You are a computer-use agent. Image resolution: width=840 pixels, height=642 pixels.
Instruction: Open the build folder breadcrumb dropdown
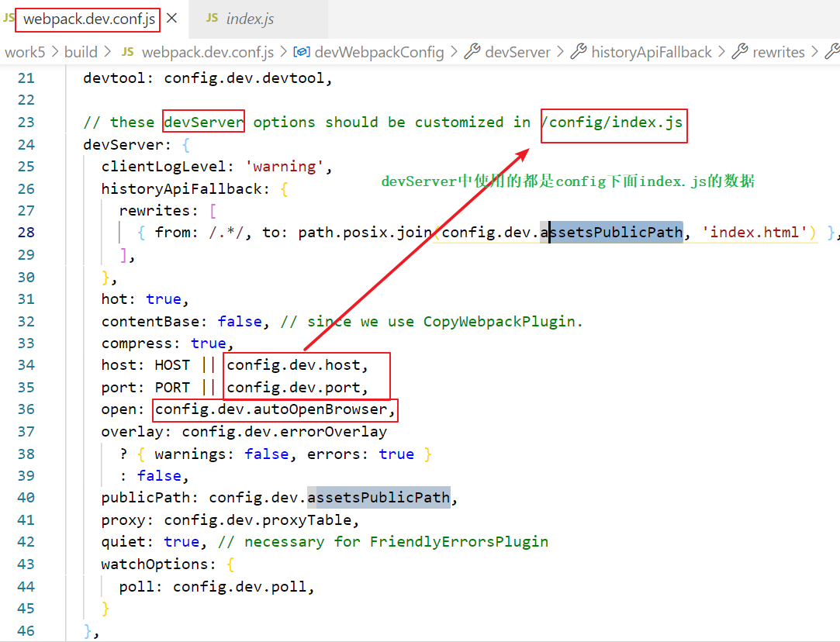pos(81,52)
